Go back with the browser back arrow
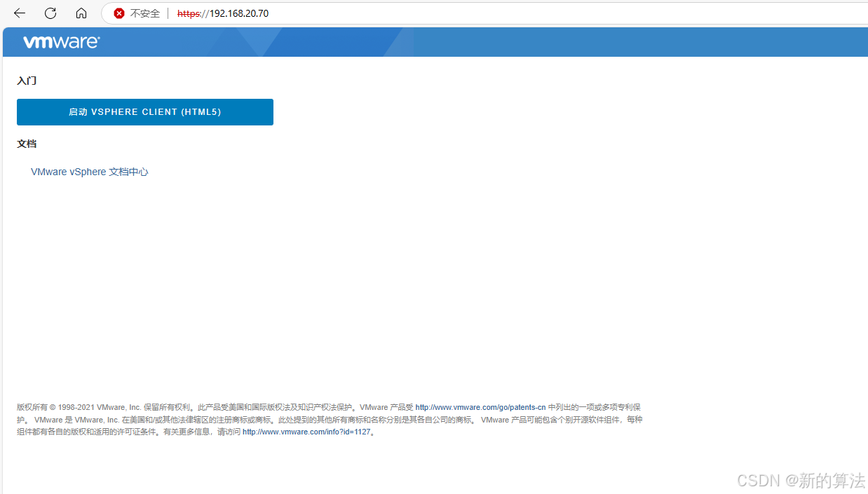The width and height of the screenshot is (868, 494). 20,13
